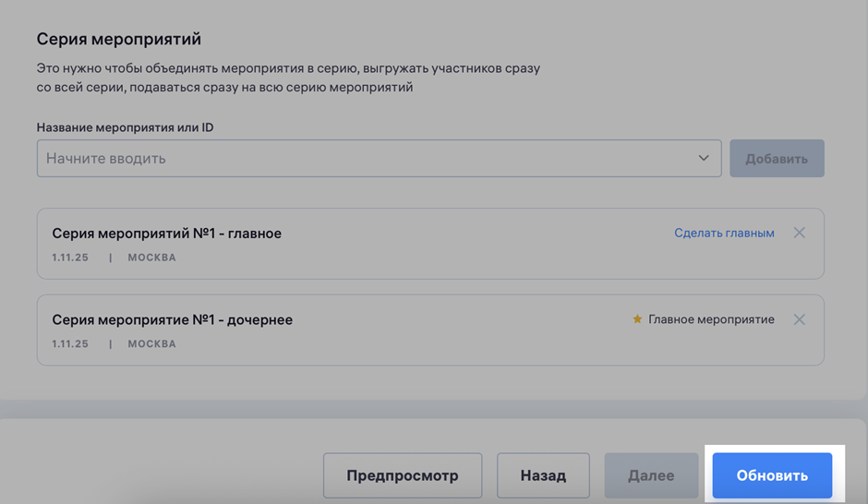Click the МОСКВА location on the дочернее card
Viewport: 868px width, 504px height.
tap(151, 344)
